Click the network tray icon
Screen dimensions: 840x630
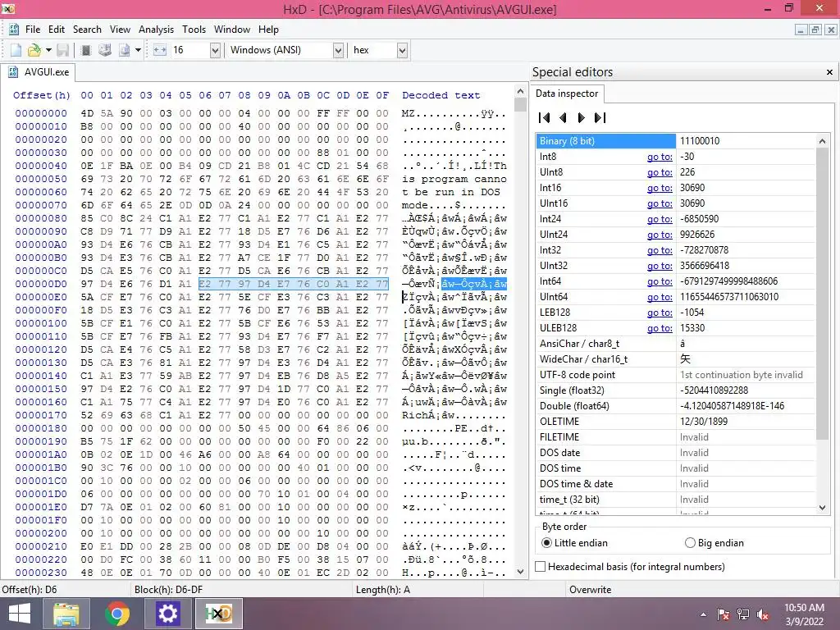click(x=743, y=614)
